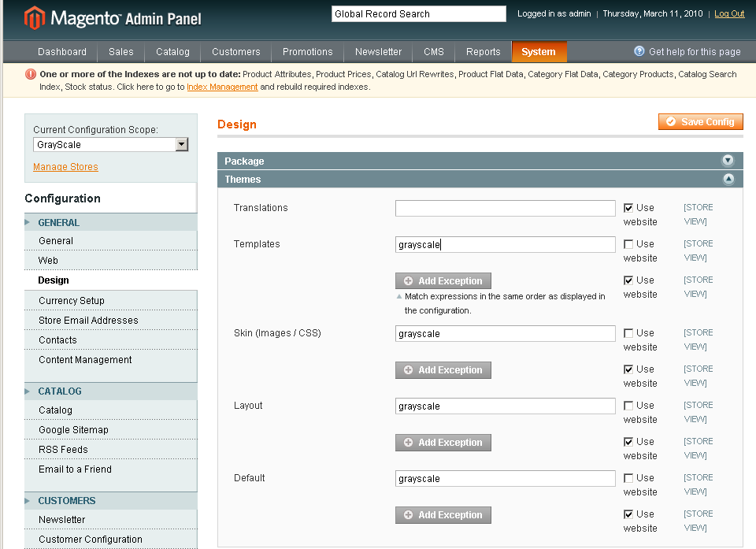This screenshot has width=756, height=549.
Task: Toggle Use website checkbox for Templates exception
Action: coord(628,280)
